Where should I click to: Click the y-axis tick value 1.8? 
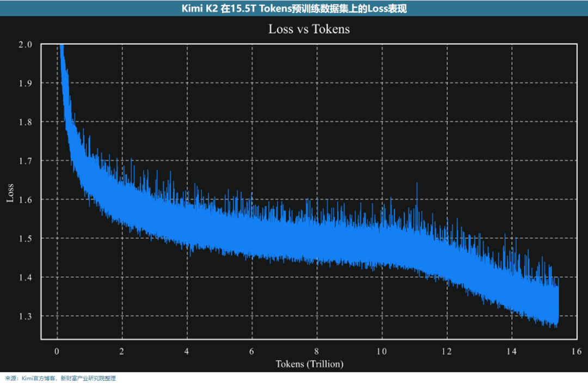coord(26,122)
